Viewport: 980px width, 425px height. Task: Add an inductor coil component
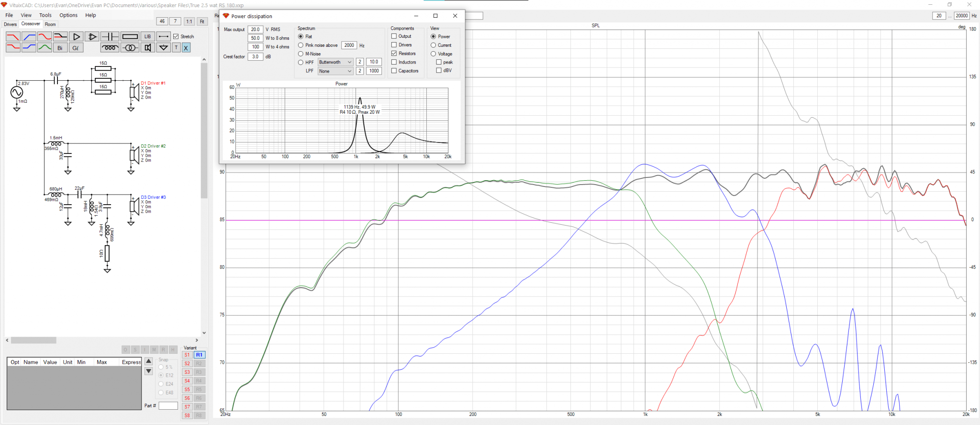click(x=110, y=47)
